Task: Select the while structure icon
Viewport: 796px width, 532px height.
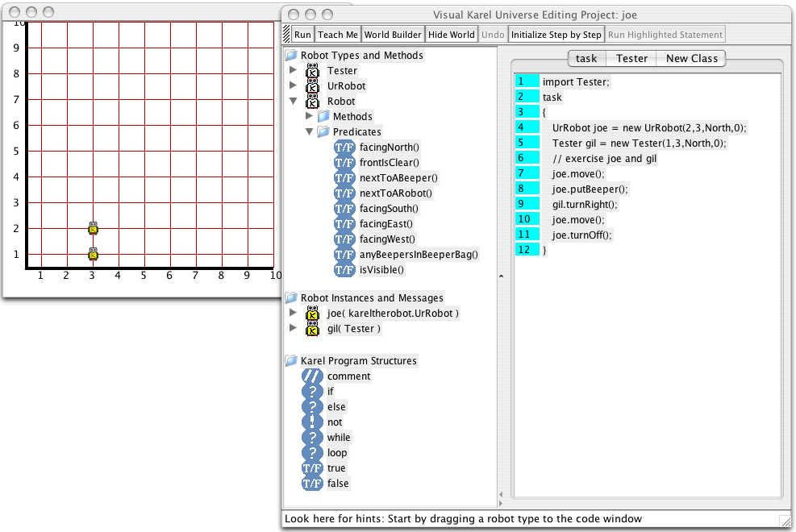Action: coord(312,438)
